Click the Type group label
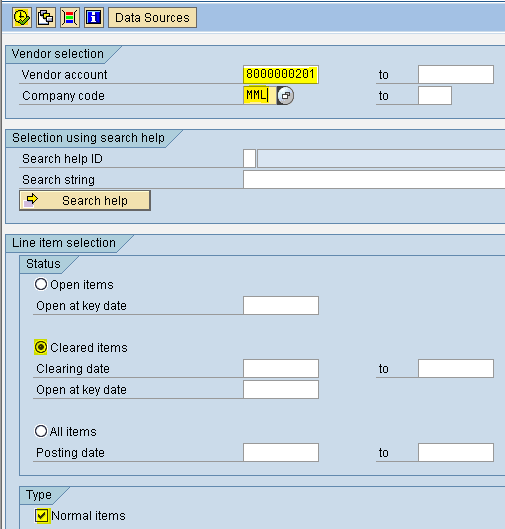The image size is (505, 529). pos(39,495)
